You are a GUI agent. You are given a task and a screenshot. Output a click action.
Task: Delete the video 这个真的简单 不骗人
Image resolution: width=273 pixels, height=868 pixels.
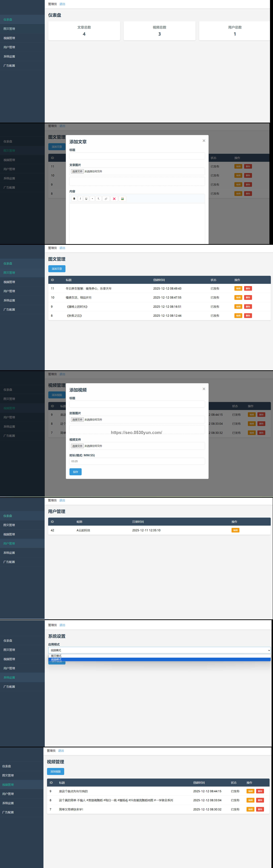tap(260, 800)
